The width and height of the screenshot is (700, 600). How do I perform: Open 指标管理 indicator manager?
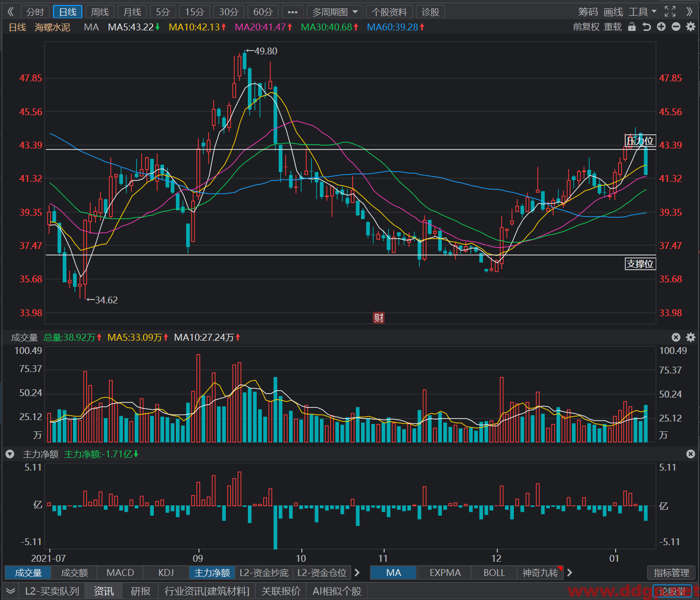(671, 573)
